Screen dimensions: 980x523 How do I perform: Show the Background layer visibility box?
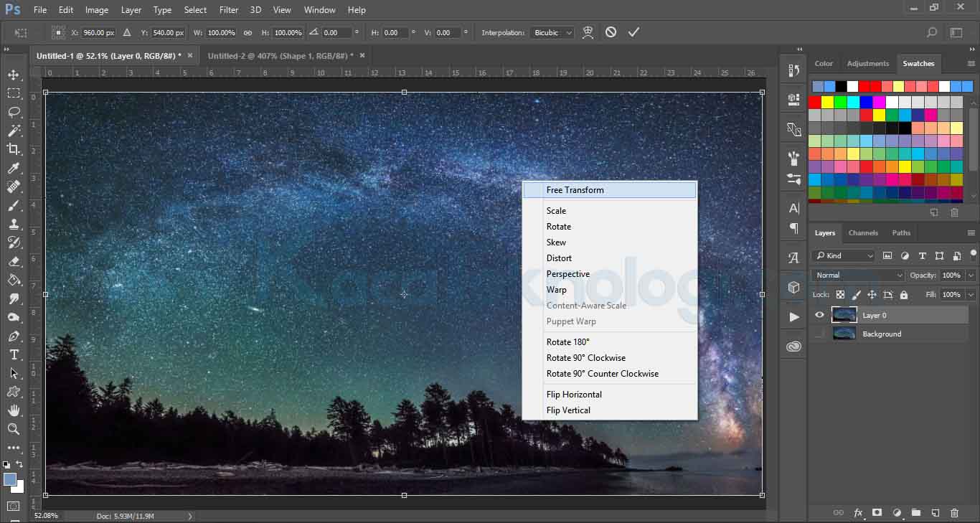[x=819, y=334]
